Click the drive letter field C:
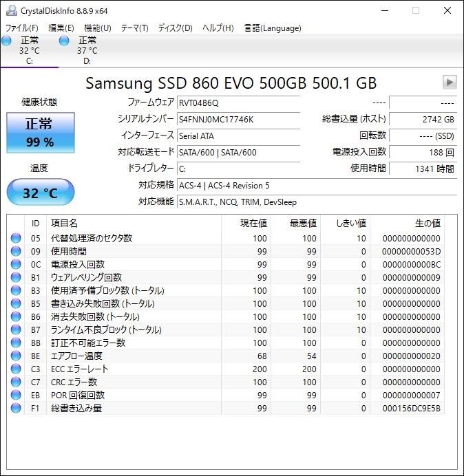This screenshot has height=476, width=464. point(238,169)
